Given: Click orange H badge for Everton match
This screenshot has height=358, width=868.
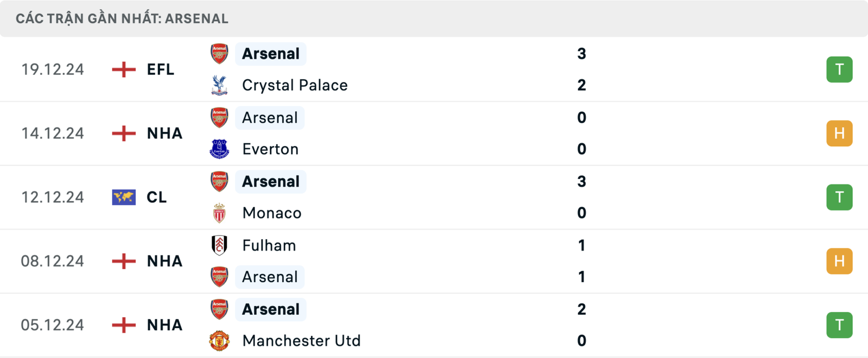Looking at the screenshot, I should point(839,133).
